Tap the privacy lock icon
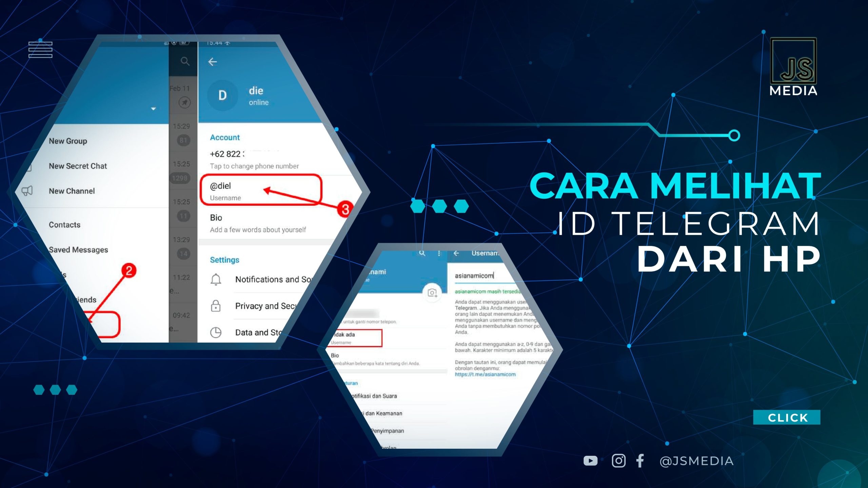 (x=216, y=306)
